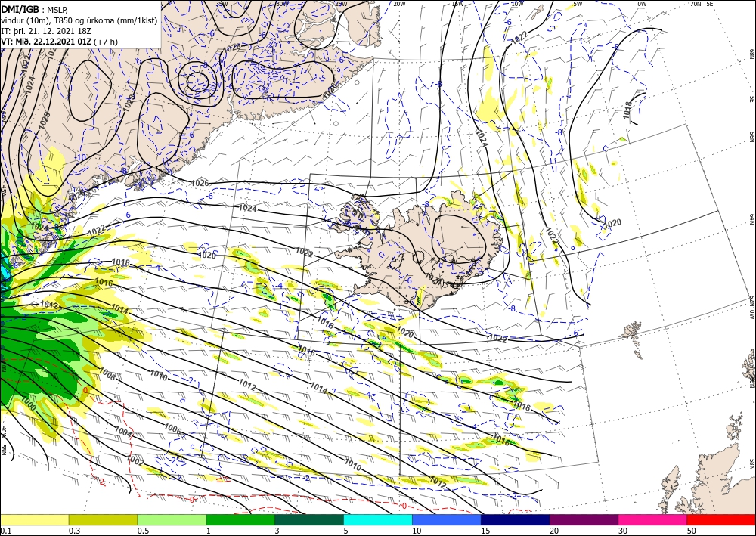Select the dark green 3 mm legend swatch

(x=309, y=519)
